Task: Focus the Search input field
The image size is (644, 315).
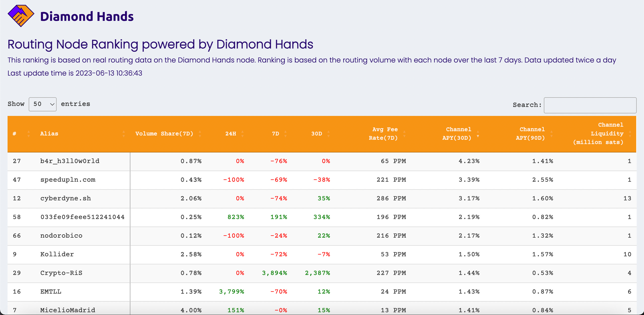Action: [590, 105]
